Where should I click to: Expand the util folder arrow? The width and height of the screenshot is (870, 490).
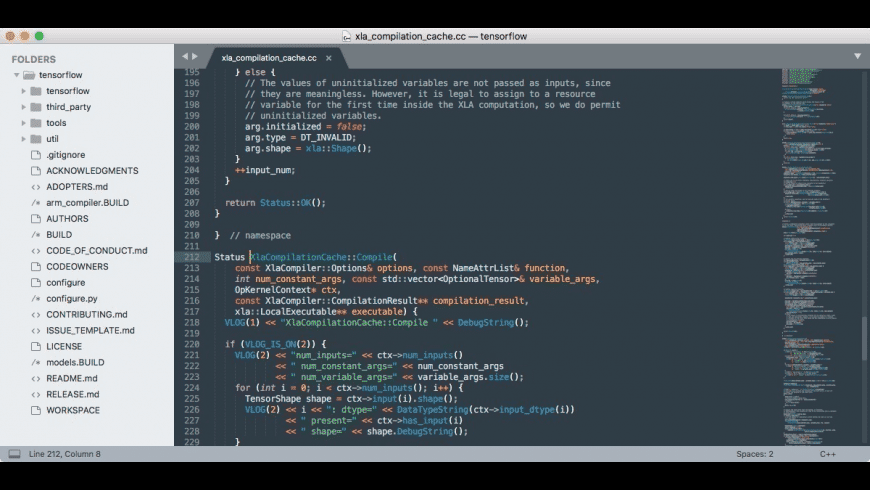24,139
